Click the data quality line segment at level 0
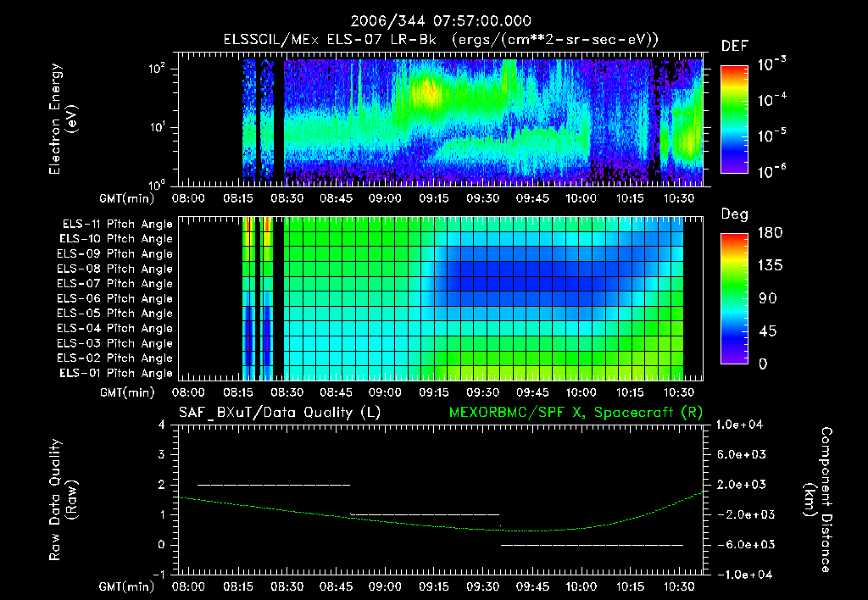 [592, 545]
